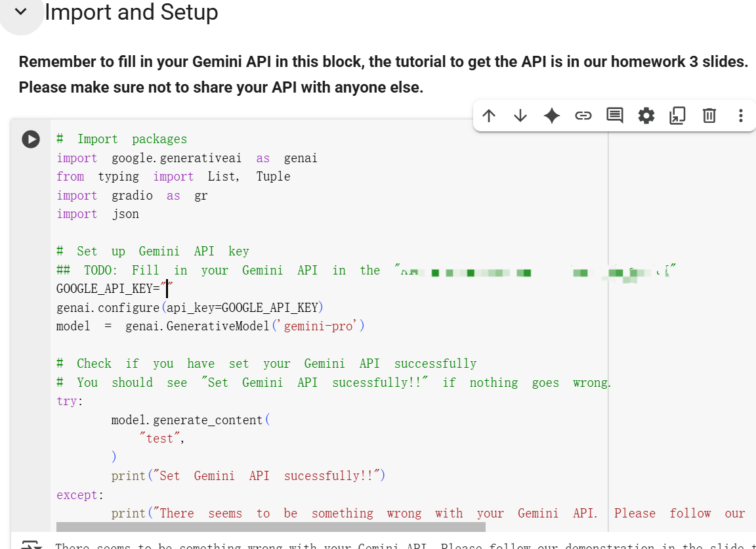The width and height of the screenshot is (756, 549).
Task: Click the print "Set Gemini API sucessfully!!" line
Action: coord(248,476)
